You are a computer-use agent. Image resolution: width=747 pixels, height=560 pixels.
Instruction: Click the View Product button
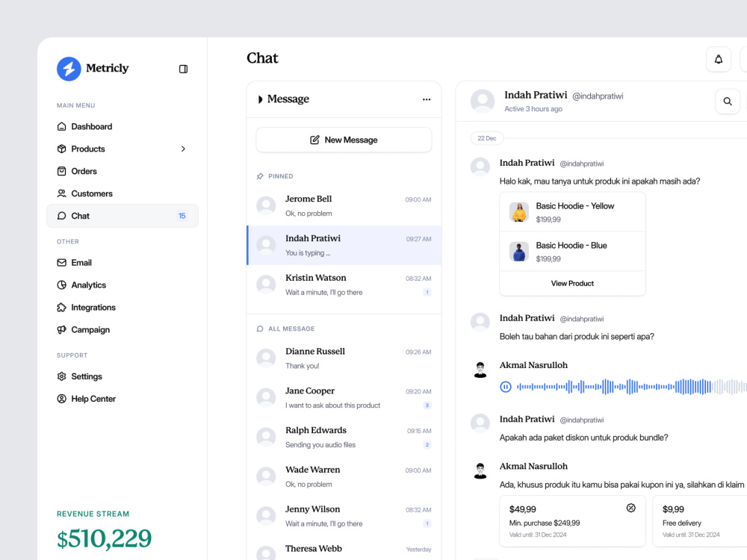[573, 283]
